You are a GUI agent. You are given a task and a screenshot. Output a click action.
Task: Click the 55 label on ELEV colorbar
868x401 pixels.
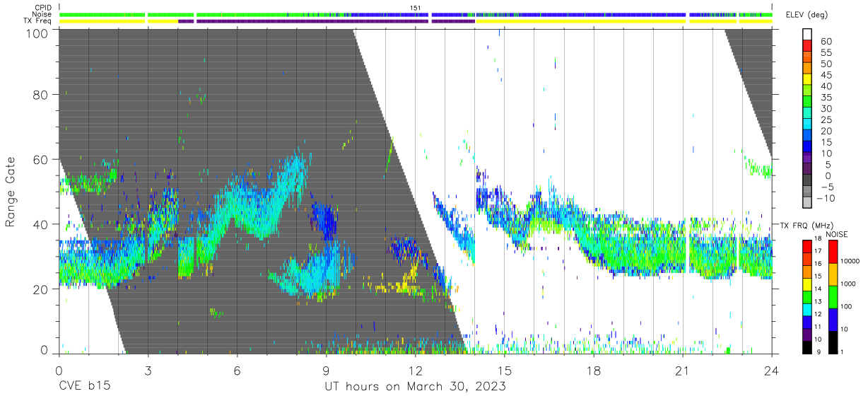click(x=825, y=53)
